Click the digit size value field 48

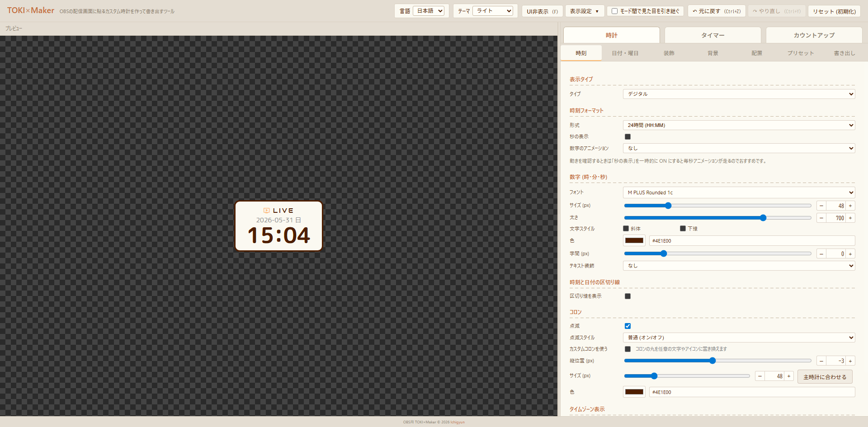(x=836, y=206)
